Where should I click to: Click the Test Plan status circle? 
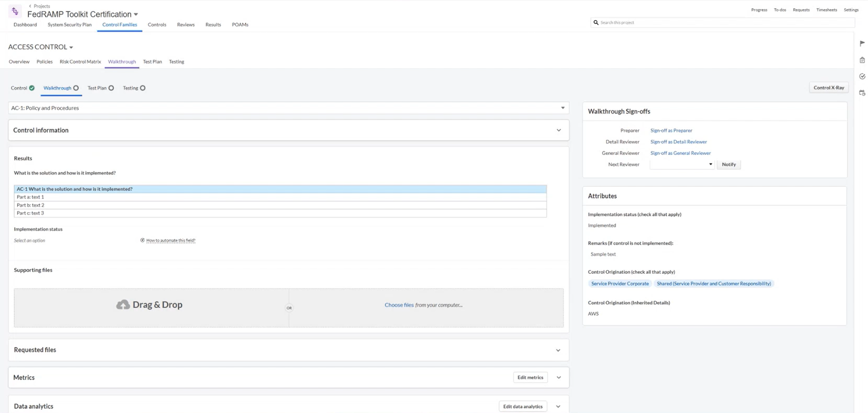(111, 88)
